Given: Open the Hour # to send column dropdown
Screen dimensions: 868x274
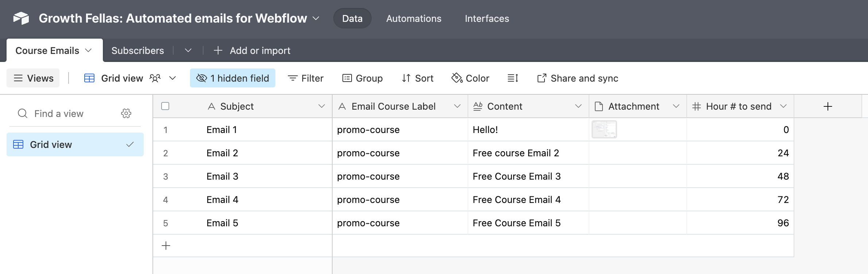Looking at the screenshot, I should [783, 106].
